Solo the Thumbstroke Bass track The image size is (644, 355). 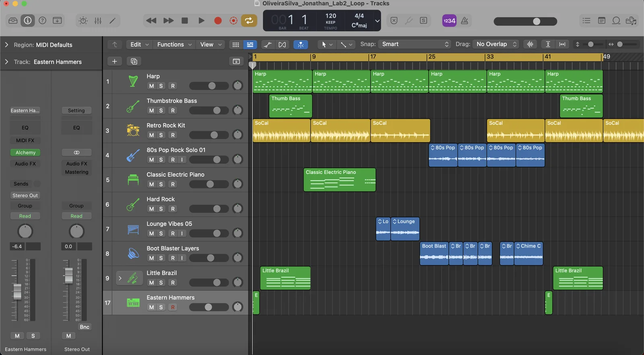tap(161, 110)
